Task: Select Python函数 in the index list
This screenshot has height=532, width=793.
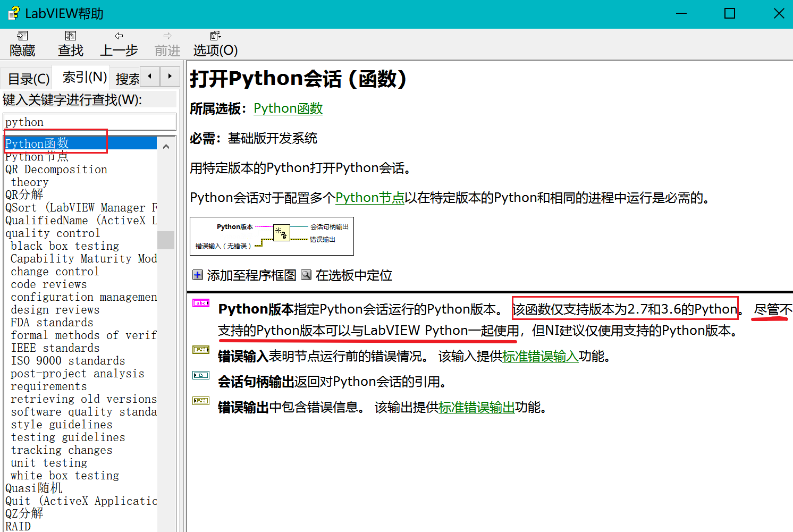Action: (81, 143)
